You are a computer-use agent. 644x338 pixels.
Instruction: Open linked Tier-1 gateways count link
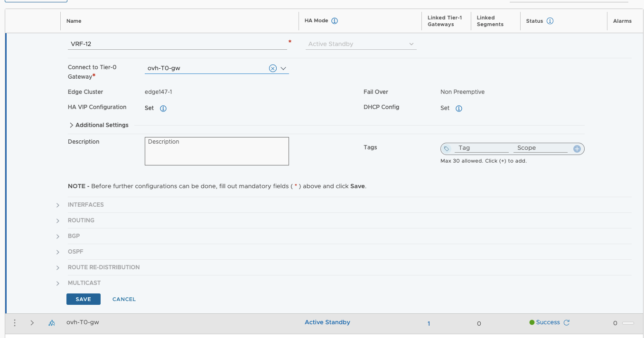click(429, 323)
